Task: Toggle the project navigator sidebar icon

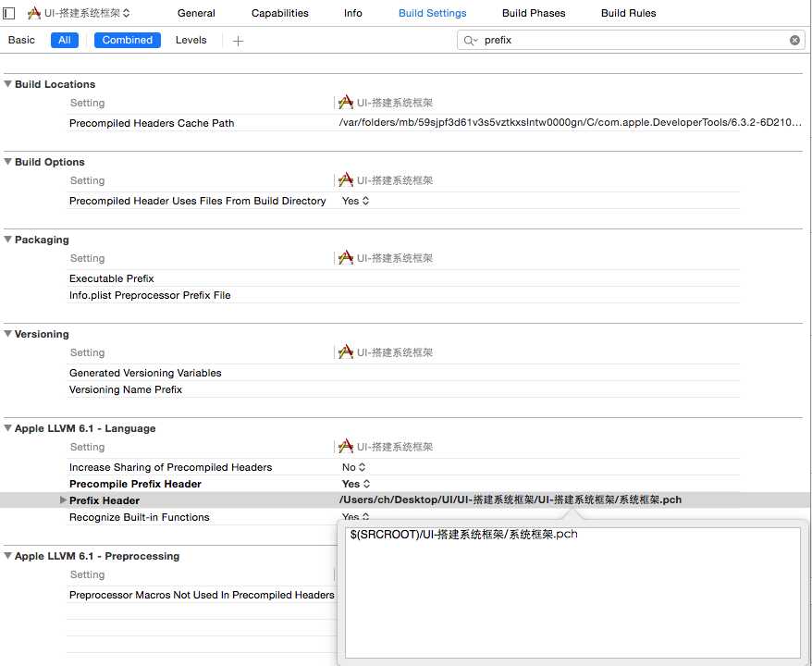Action: (9, 13)
